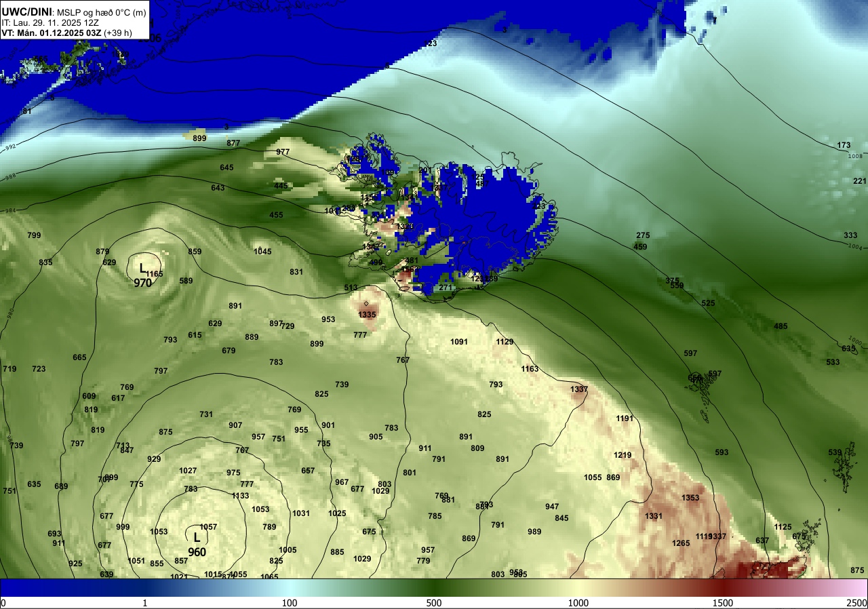Click the 1191 height value
The image size is (868, 609).
(x=625, y=418)
